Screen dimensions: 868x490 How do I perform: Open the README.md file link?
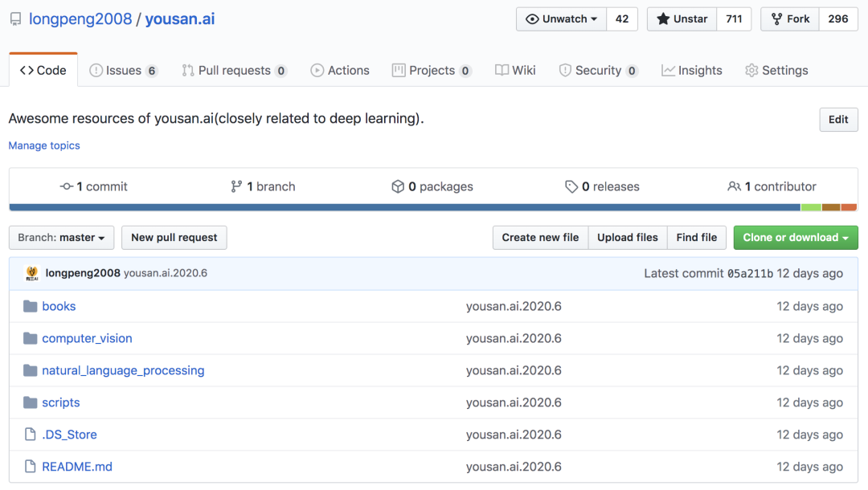[77, 467]
